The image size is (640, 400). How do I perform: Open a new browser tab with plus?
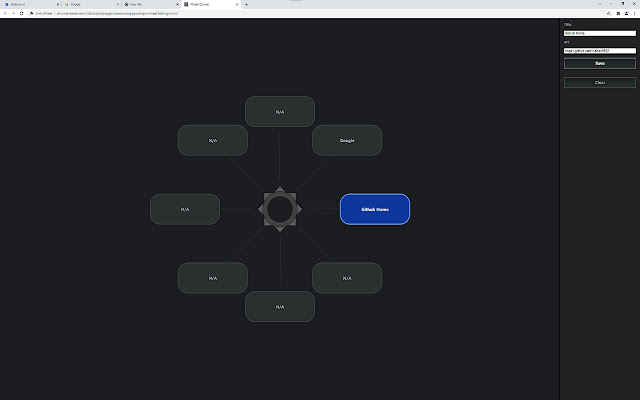[x=246, y=4]
